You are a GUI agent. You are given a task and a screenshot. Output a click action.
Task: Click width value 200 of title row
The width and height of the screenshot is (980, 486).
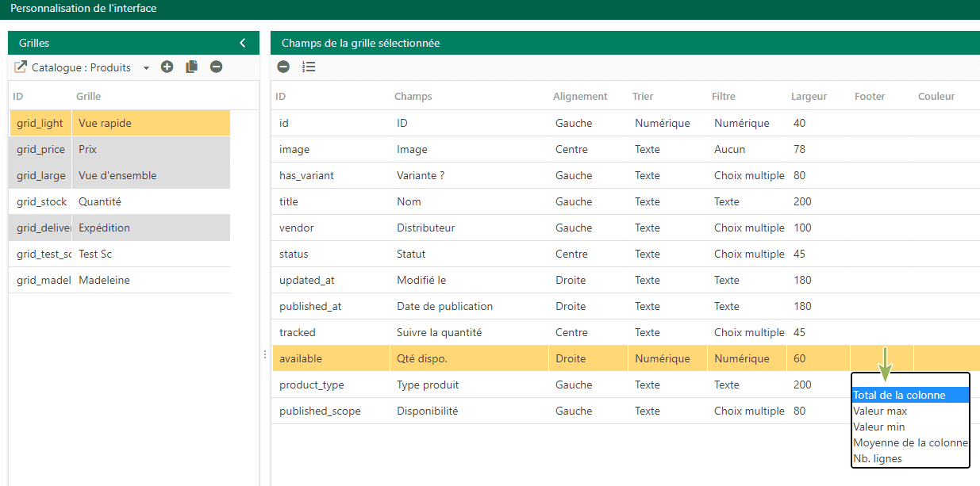pyautogui.click(x=802, y=201)
